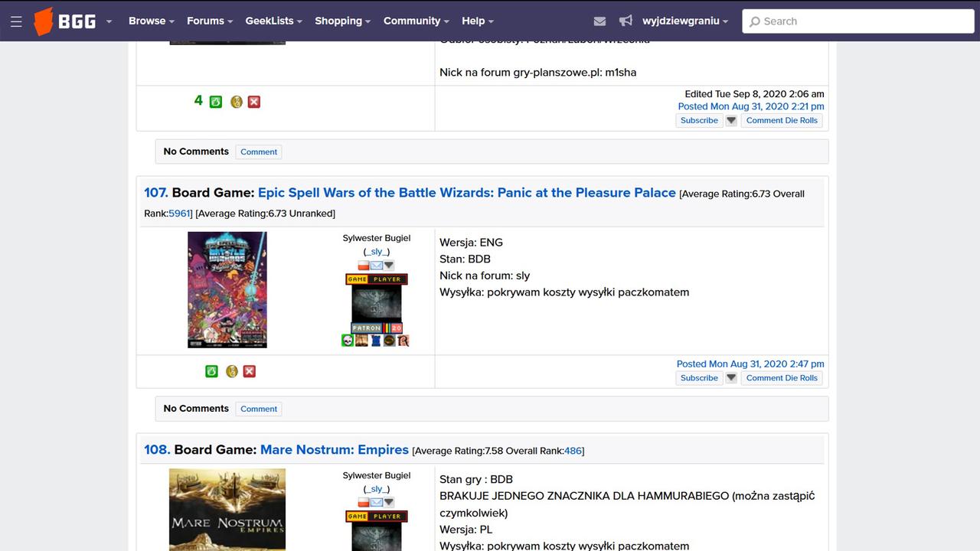980x551 pixels.
Task: Open Comment Die Rolls for 2:21 pm item
Action: [x=782, y=120]
